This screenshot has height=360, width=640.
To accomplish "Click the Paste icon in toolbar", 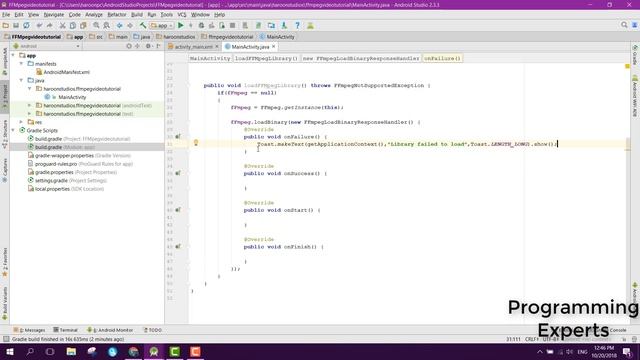I will pos(83,25).
